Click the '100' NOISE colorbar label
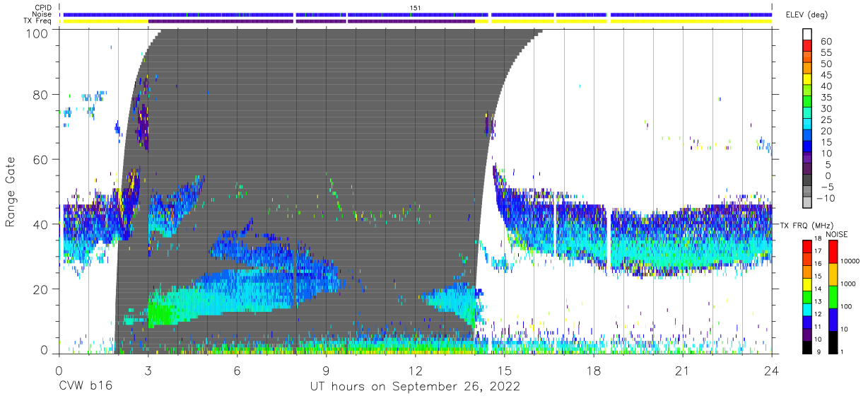Screen dimensions: 868x401 click(x=846, y=306)
